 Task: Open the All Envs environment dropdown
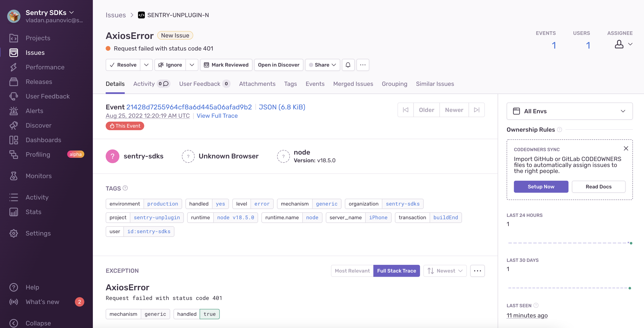click(x=569, y=111)
